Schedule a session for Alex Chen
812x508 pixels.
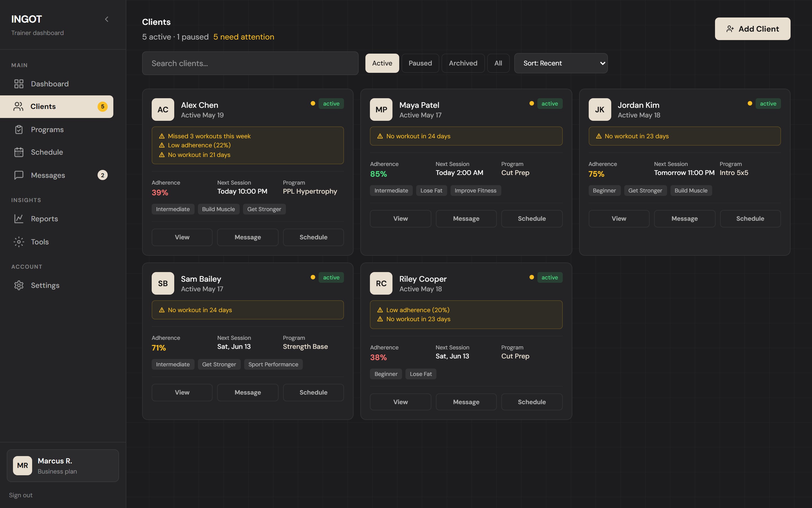314,237
